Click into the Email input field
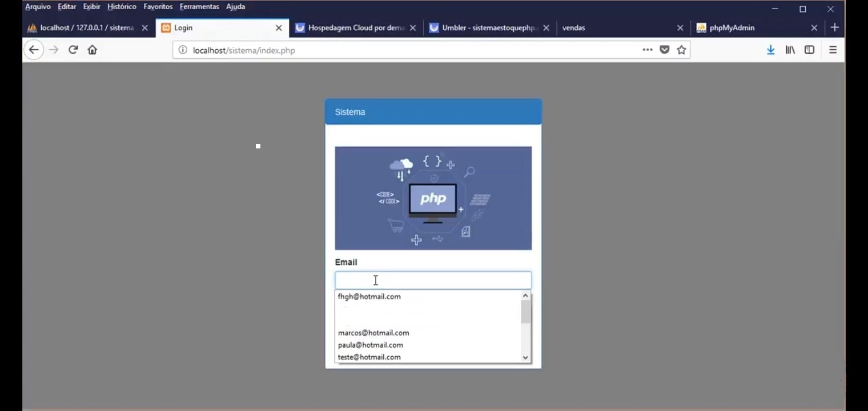This screenshot has width=868, height=411. point(433,280)
